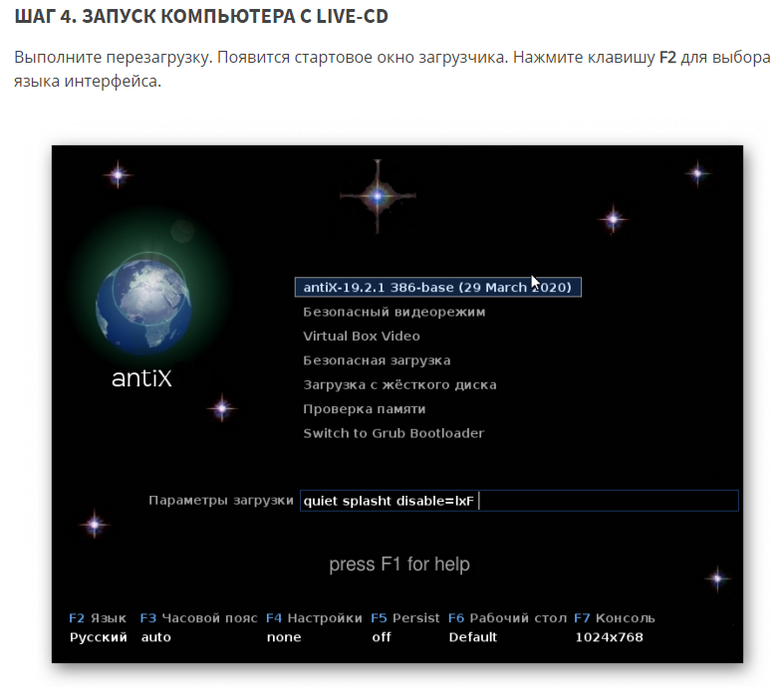
Task: Click the antiX globe logo
Action: point(143,302)
